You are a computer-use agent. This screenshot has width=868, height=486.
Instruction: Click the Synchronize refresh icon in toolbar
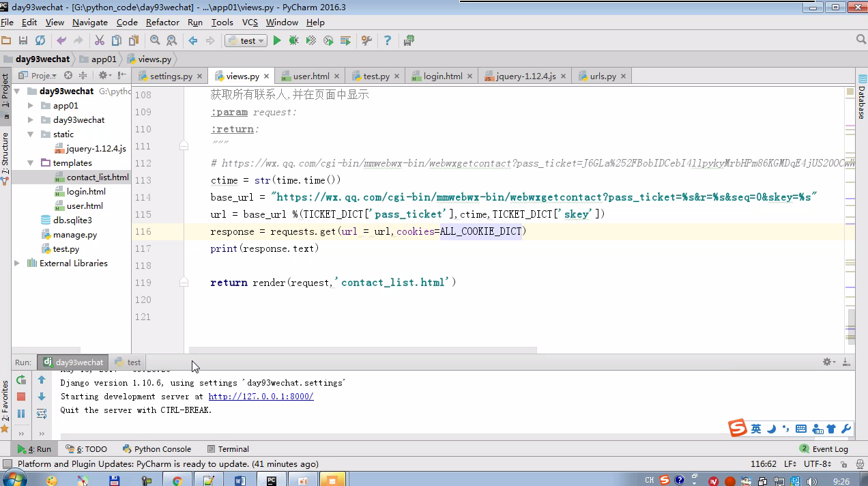(40, 41)
